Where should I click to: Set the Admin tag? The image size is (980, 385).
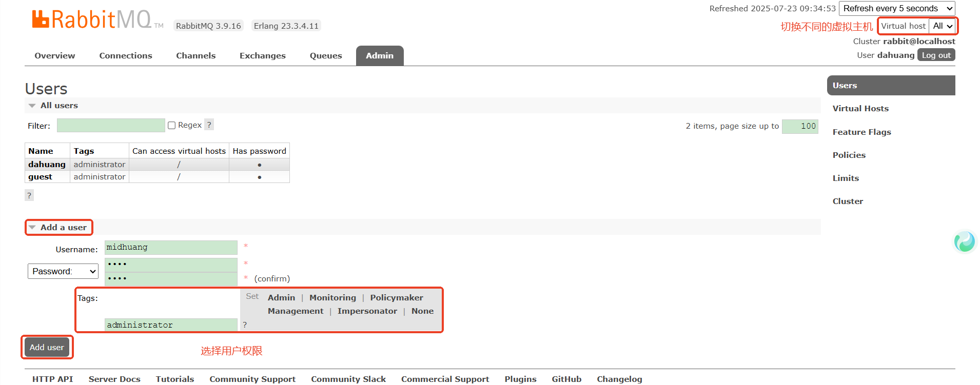(281, 297)
